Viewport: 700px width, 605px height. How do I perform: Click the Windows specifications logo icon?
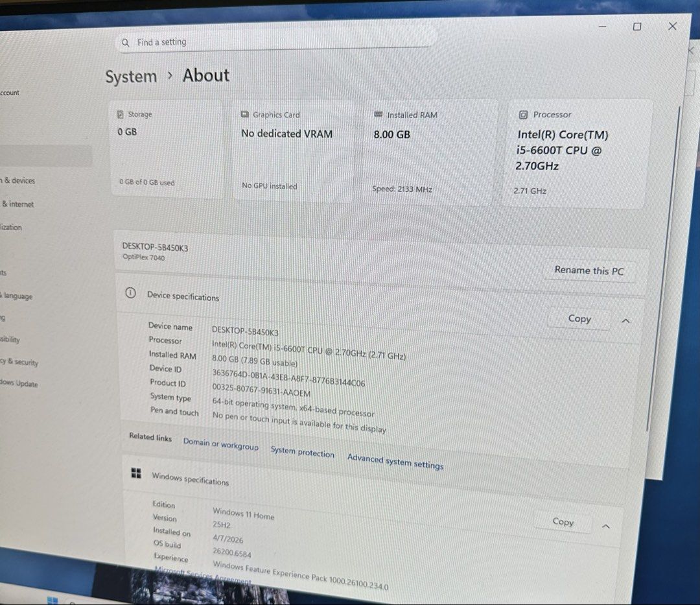click(136, 473)
